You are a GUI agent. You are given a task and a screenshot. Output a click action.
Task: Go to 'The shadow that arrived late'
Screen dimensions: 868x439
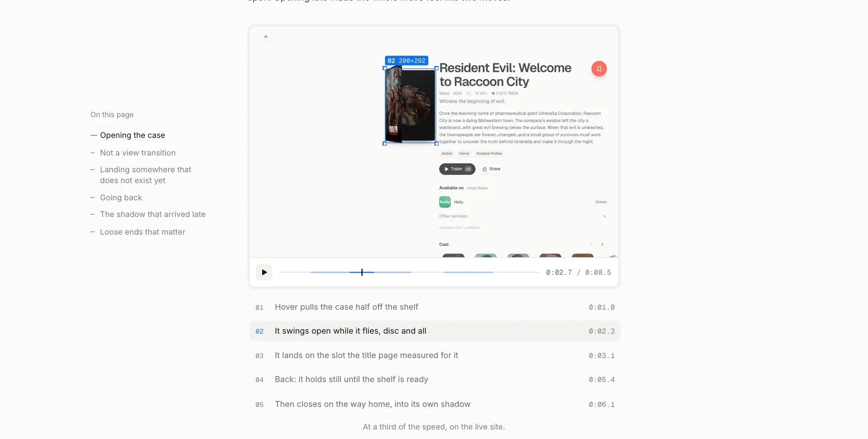(153, 214)
